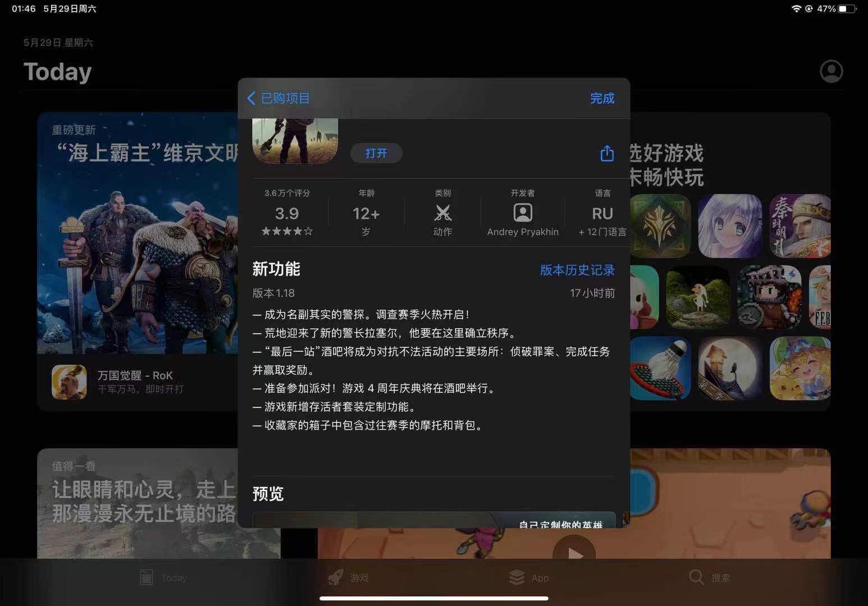This screenshot has width=868, height=606.
Task: Switch to 游戏 tab
Action: coord(349,577)
